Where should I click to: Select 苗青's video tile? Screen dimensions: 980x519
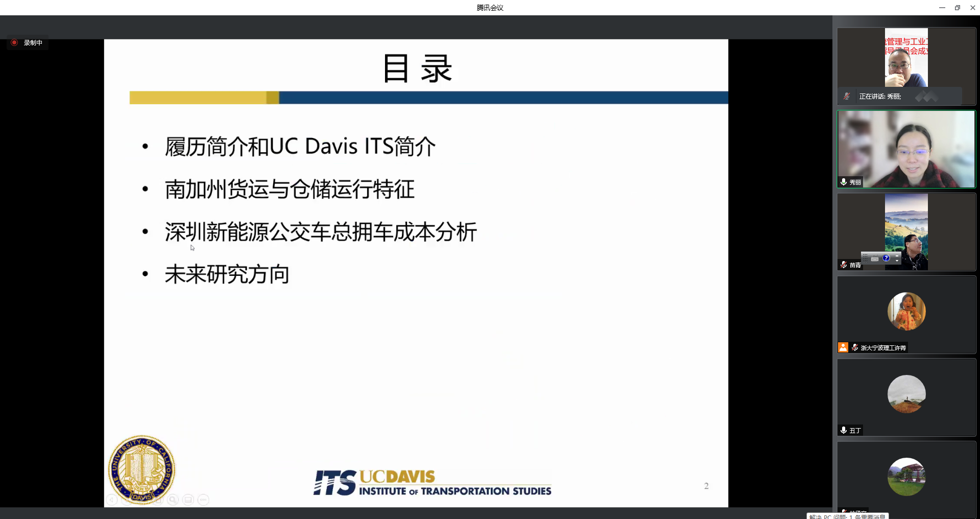pyautogui.click(x=906, y=232)
